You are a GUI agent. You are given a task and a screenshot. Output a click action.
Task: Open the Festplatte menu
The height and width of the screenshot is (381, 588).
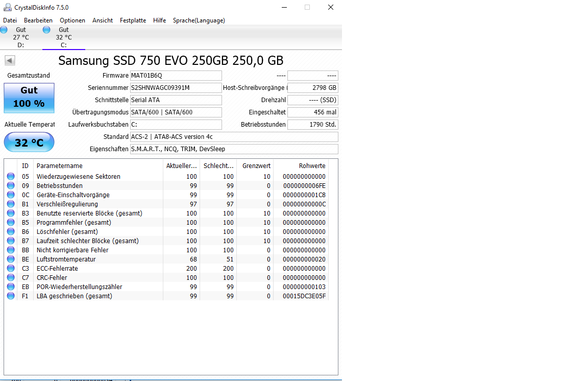(x=133, y=20)
